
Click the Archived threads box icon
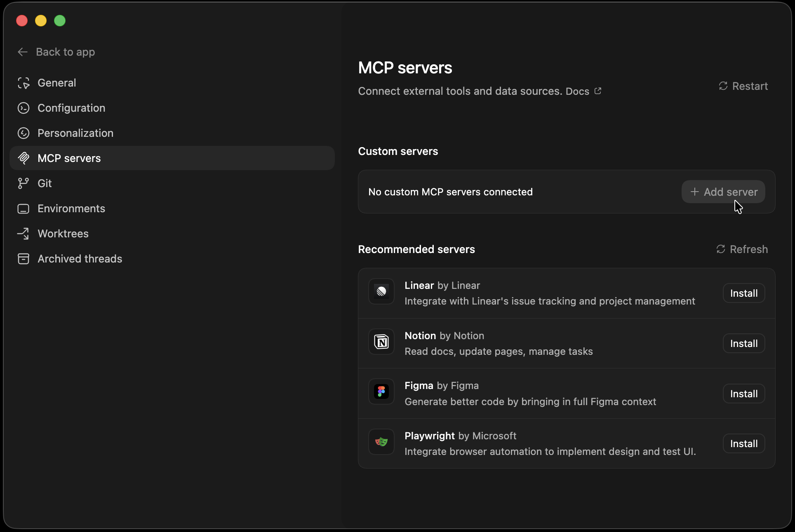tap(24, 259)
